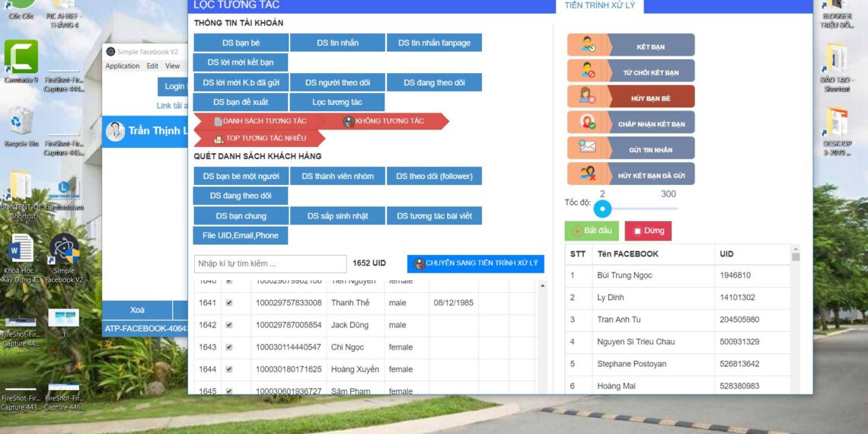Click Lọc tương tác button
The height and width of the screenshot is (434, 868).
click(x=337, y=102)
